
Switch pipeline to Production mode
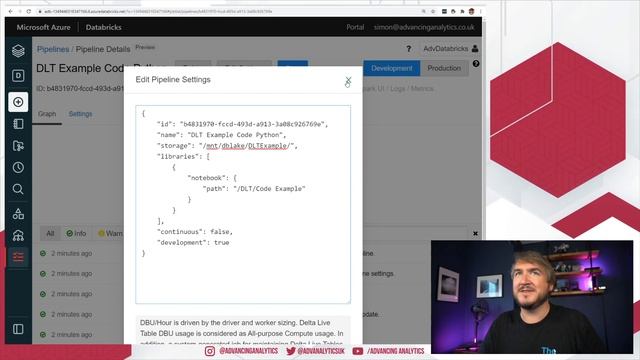444,68
